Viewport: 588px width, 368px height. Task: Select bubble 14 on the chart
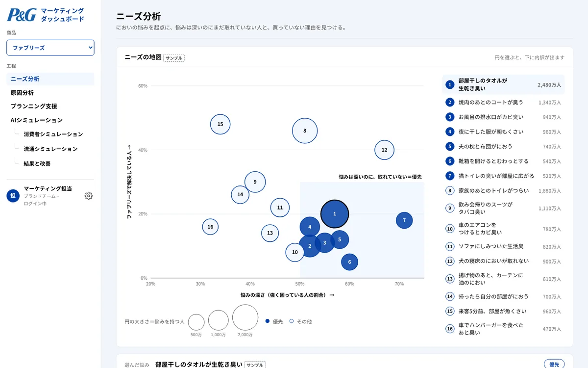click(240, 195)
